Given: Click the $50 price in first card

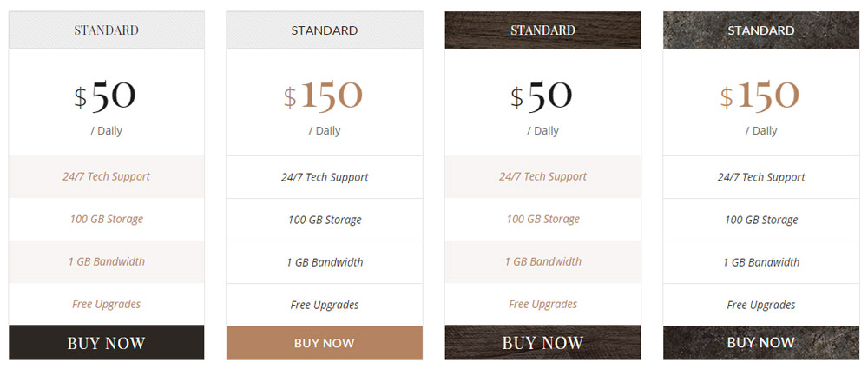Looking at the screenshot, I should point(105,96).
